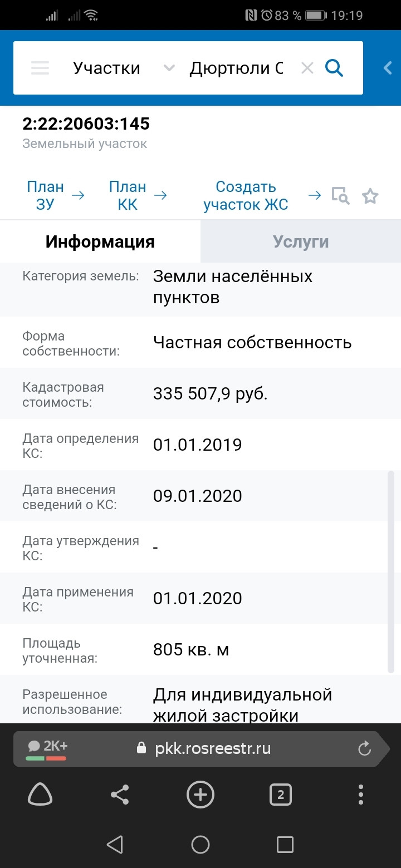
Task: Collapse panel using left chevron arrow
Action: (388, 68)
